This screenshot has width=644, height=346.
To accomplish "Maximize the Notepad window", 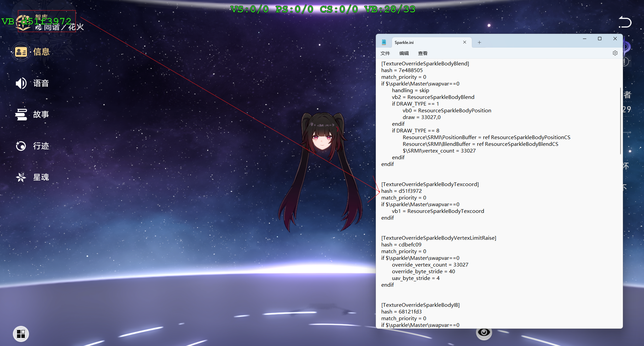I will (600, 39).
